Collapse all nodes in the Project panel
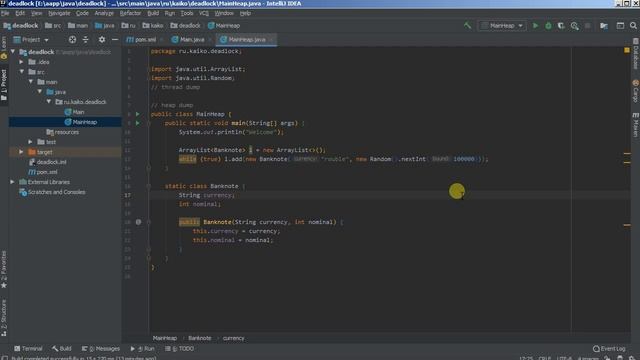The height and width of the screenshot is (360, 640). point(86,40)
